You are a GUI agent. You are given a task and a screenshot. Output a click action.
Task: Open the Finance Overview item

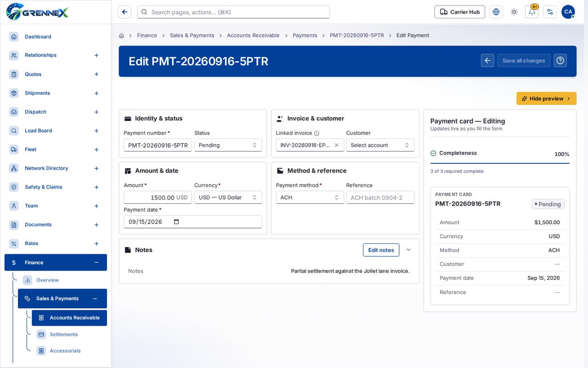[x=48, y=280]
